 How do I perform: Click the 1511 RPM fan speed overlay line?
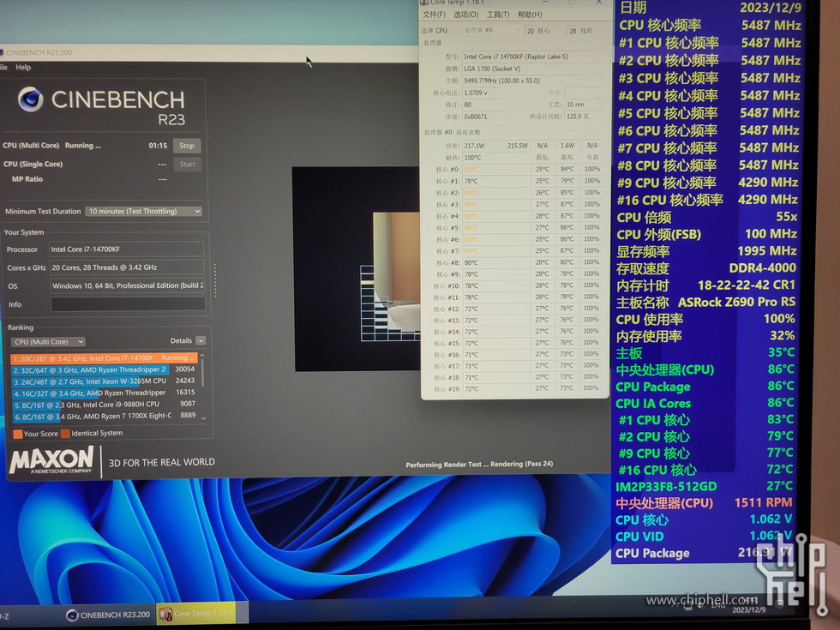pyautogui.click(x=704, y=503)
